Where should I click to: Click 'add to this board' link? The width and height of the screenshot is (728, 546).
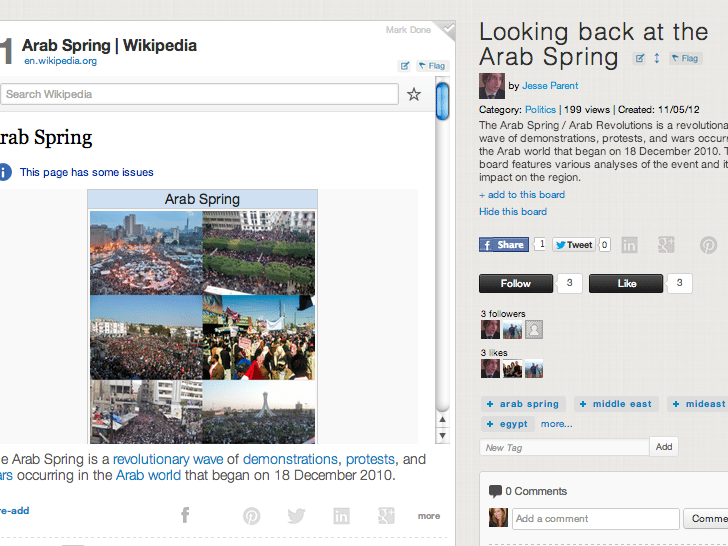pyautogui.click(x=522, y=195)
